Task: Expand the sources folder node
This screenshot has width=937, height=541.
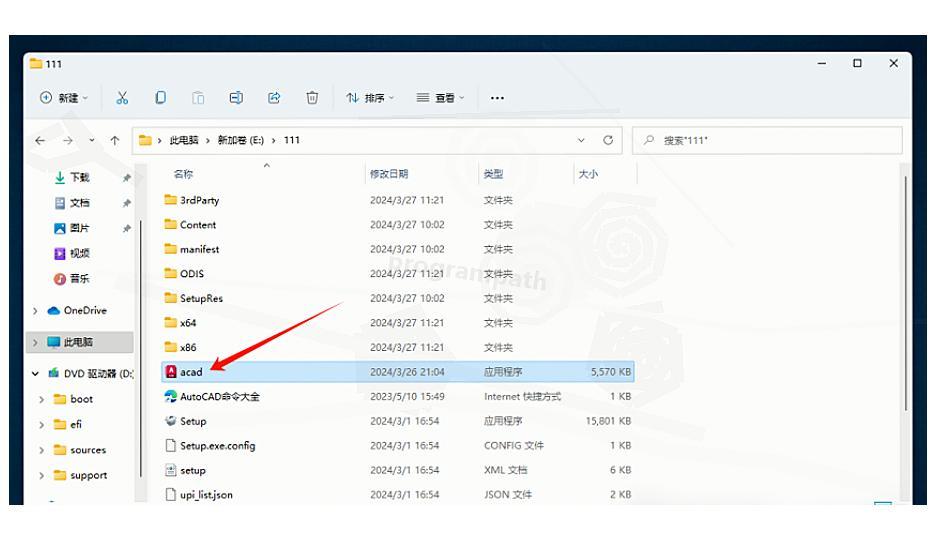Action: click(x=42, y=450)
